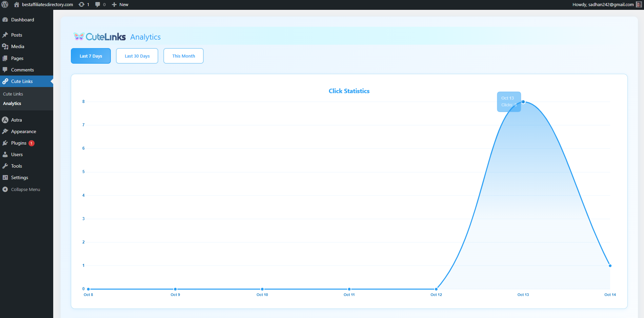
Task: Switch to Last 30 Days filter
Action: (x=137, y=56)
